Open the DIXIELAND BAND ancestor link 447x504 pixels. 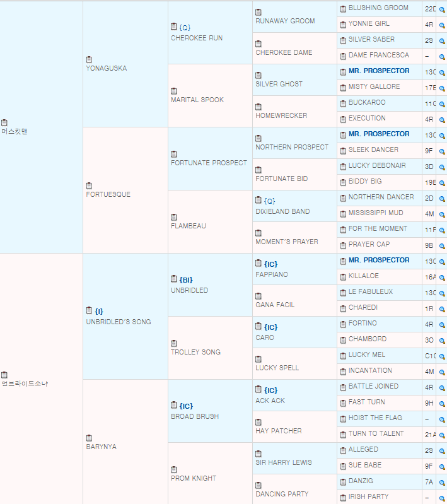pos(282,211)
